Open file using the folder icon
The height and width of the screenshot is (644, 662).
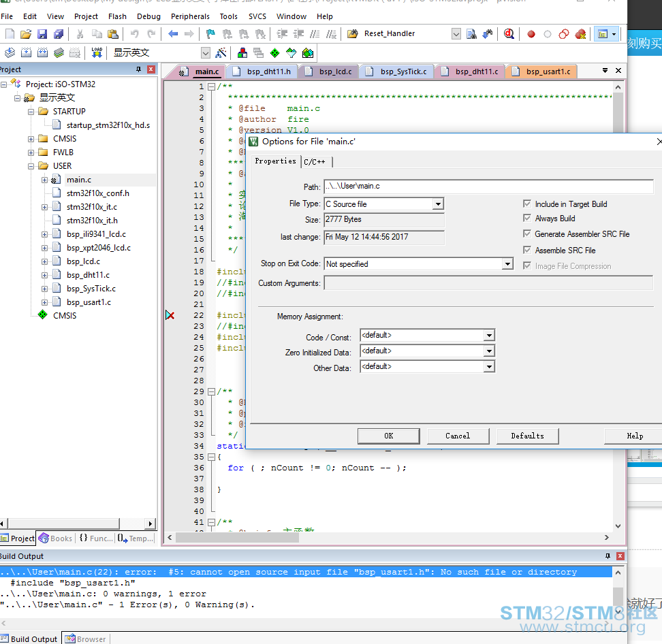tap(26, 34)
